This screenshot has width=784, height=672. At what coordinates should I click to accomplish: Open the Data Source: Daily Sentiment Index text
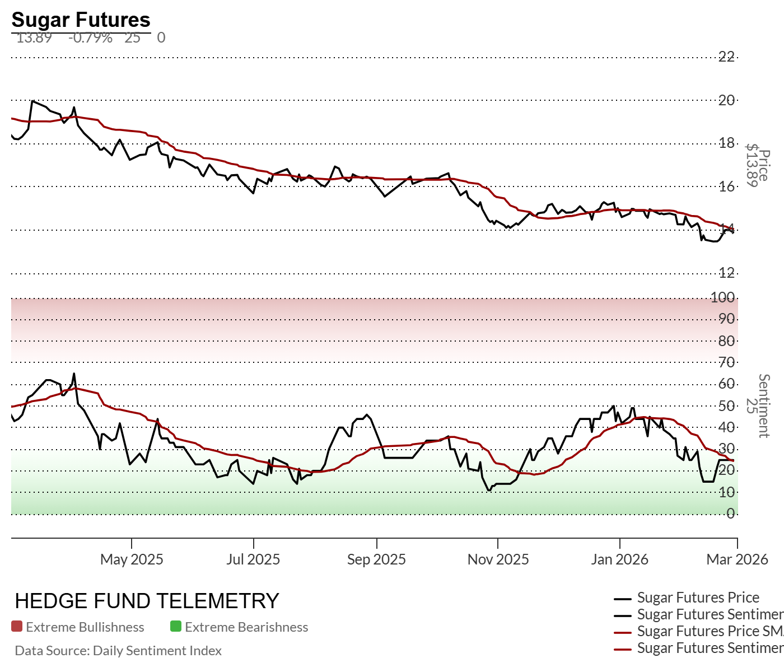click(118, 651)
